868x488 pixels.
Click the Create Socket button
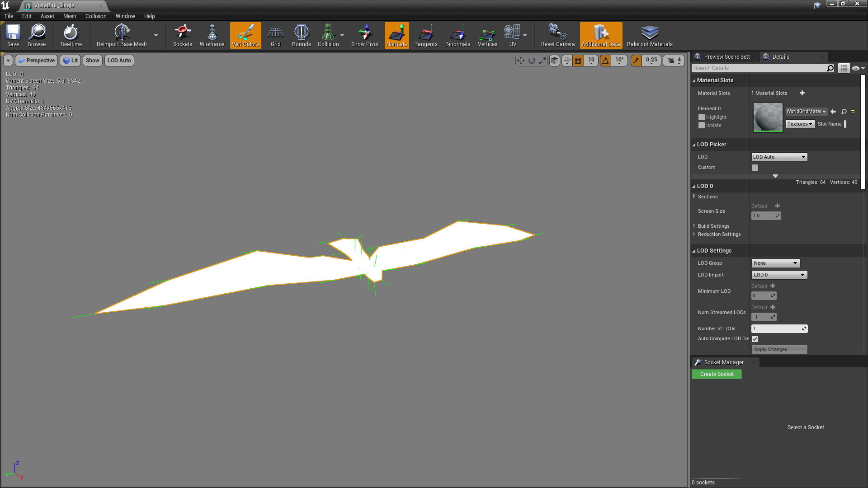click(x=716, y=374)
